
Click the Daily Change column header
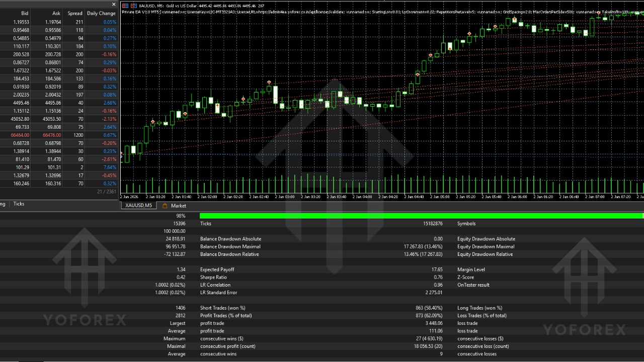(101, 13)
